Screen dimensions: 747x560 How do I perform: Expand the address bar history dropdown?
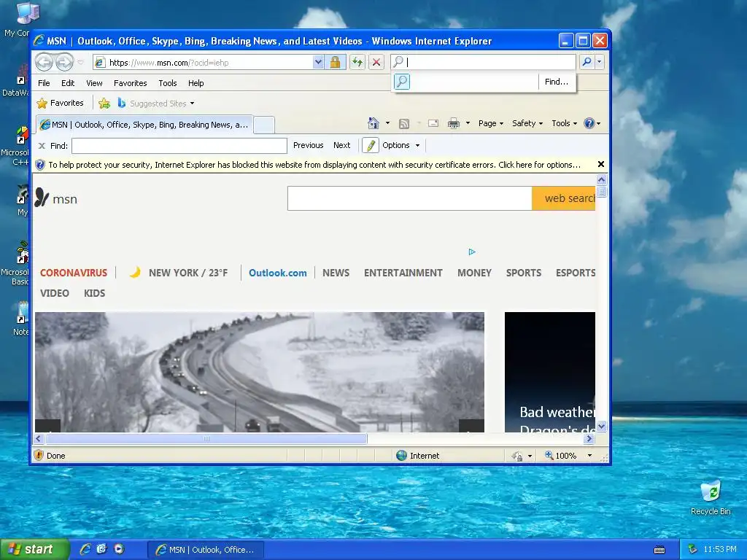click(318, 63)
